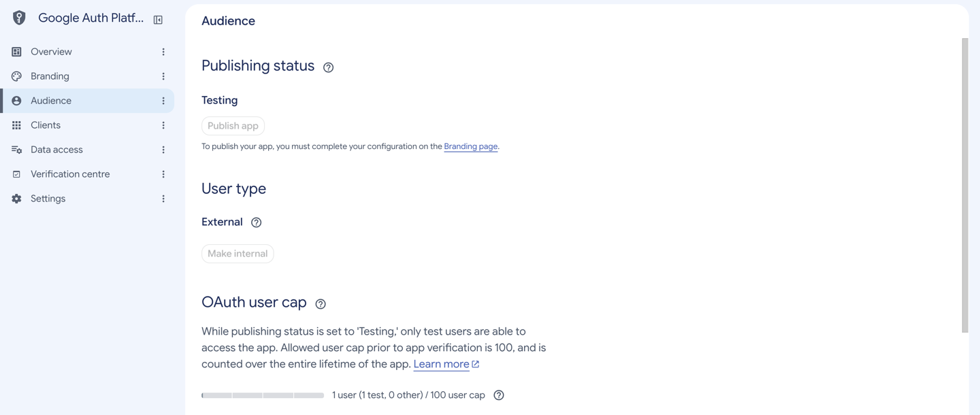Click the Publishing status heading
980x415 pixels.
click(x=258, y=66)
